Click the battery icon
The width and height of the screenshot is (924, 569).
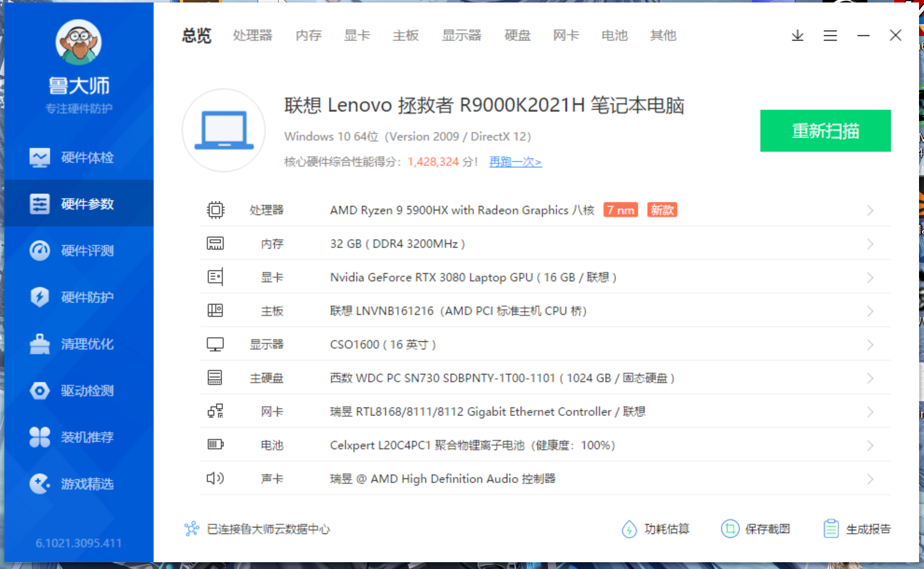click(x=215, y=445)
